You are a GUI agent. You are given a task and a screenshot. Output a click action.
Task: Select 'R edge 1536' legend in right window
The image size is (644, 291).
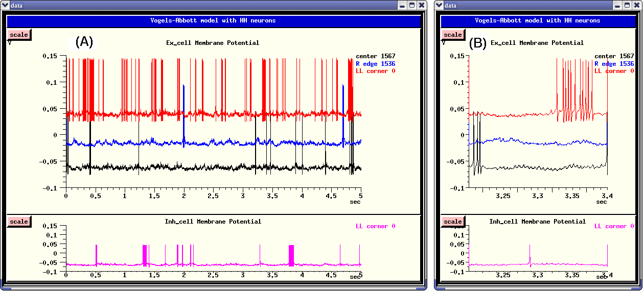click(614, 64)
